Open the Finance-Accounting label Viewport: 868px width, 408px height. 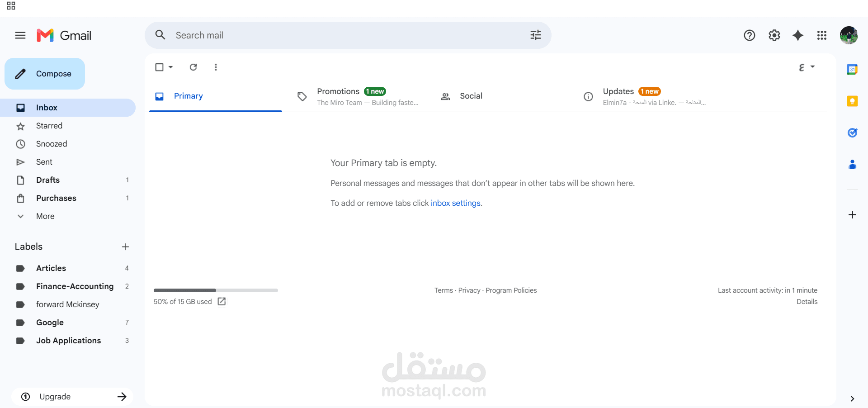pos(68,286)
